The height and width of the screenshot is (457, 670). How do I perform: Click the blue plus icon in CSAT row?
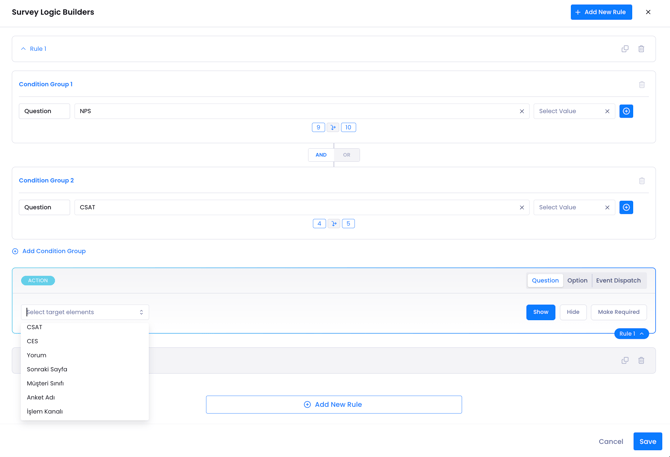pos(626,207)
